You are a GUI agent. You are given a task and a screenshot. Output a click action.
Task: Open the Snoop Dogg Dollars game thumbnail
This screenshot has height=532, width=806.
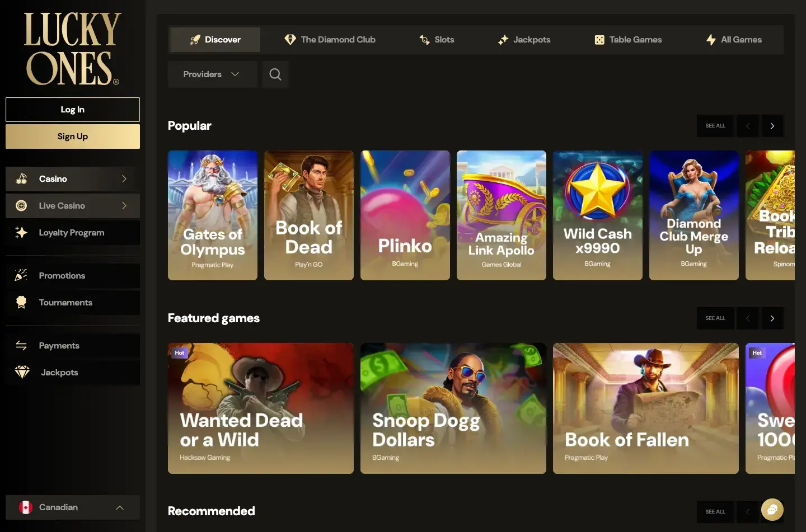[x=453, y=408]
